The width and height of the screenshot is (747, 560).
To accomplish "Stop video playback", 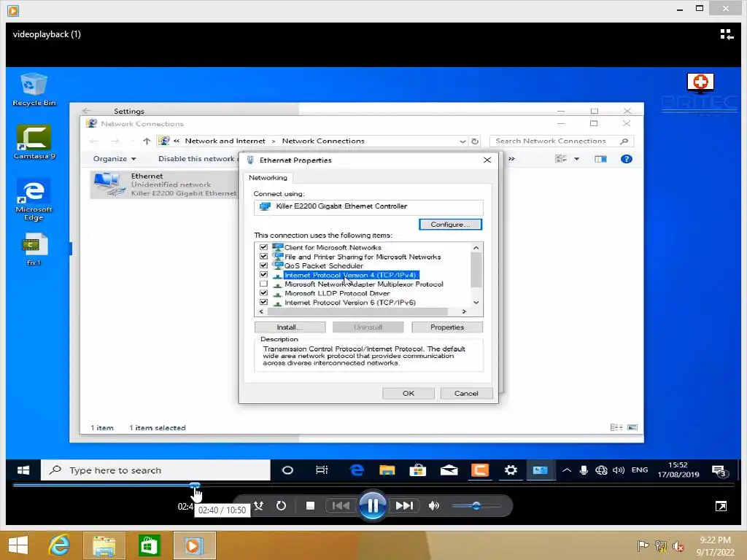I will tap(310, 506).
